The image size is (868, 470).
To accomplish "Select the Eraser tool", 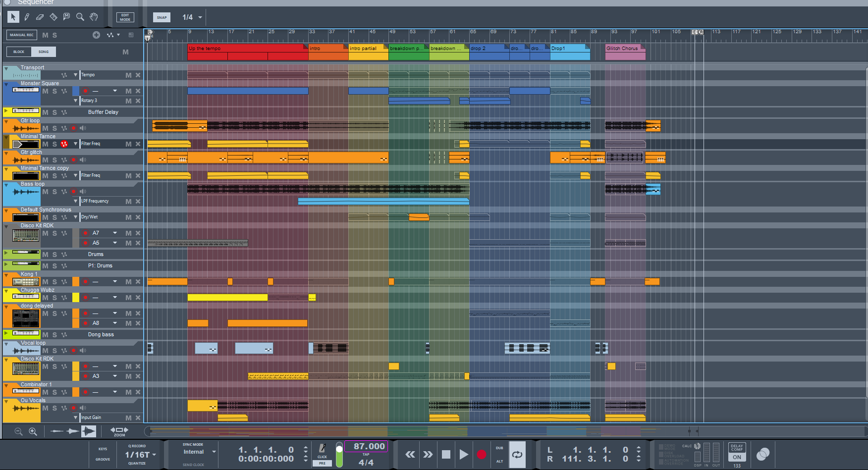I will point(40,17).
